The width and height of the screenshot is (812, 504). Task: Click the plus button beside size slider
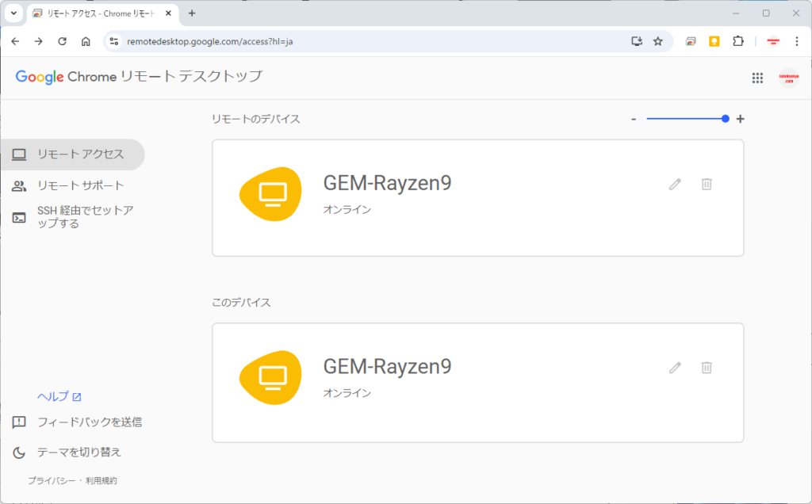pyautogui.click(x=741, y=119)
